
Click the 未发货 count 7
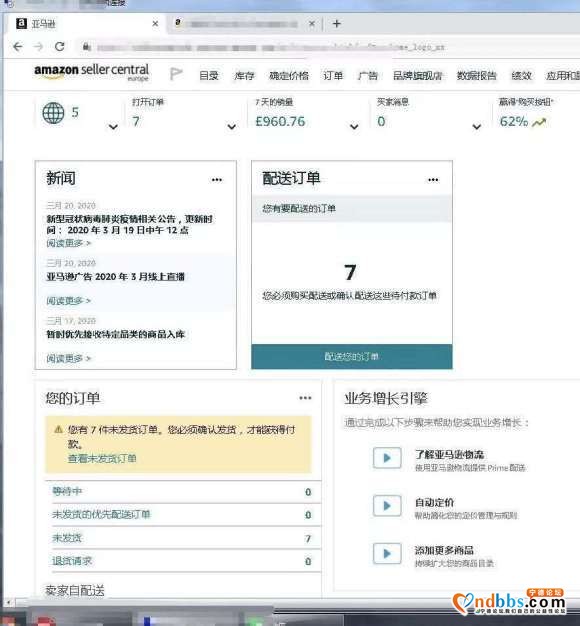point(308,539)
